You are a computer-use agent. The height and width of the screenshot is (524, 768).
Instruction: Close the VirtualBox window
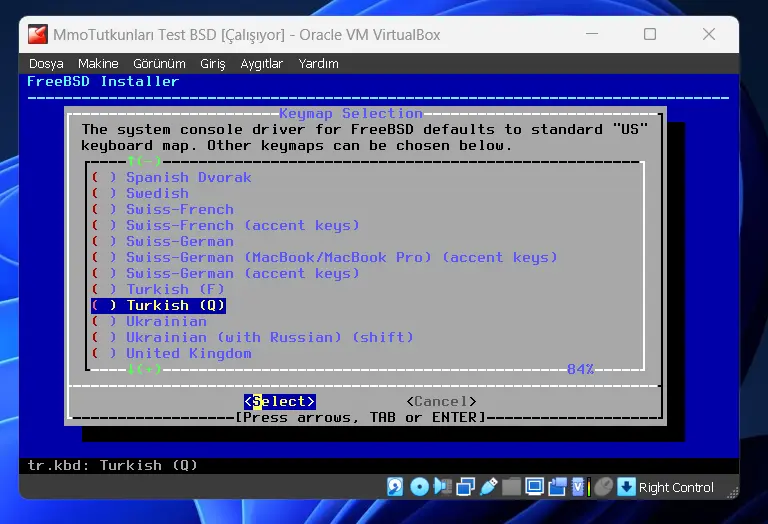709,34
